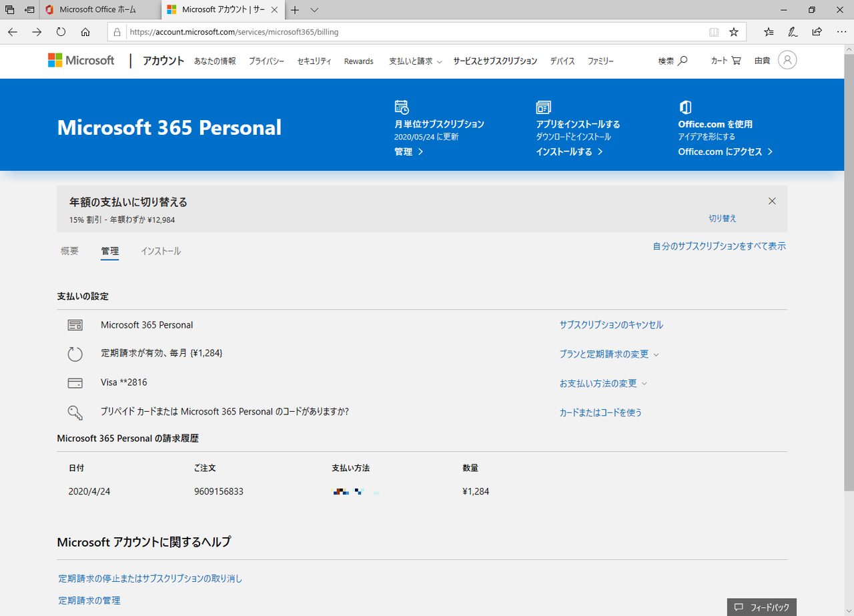Open the tab preview list icon
The image size is (854, 616).
(10, 10)
